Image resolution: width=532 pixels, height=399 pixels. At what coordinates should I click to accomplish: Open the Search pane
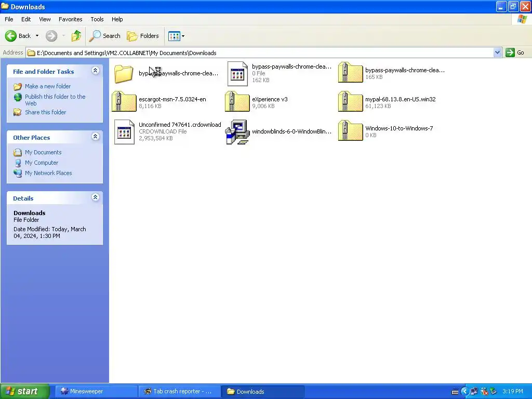(x=105, y=36)
